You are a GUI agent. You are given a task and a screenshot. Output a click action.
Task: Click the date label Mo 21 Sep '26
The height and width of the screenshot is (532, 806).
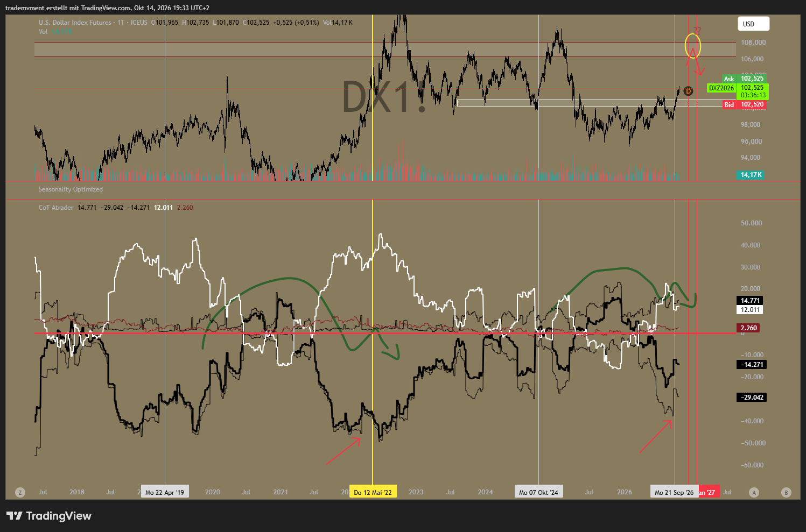(x=674, y=492)
